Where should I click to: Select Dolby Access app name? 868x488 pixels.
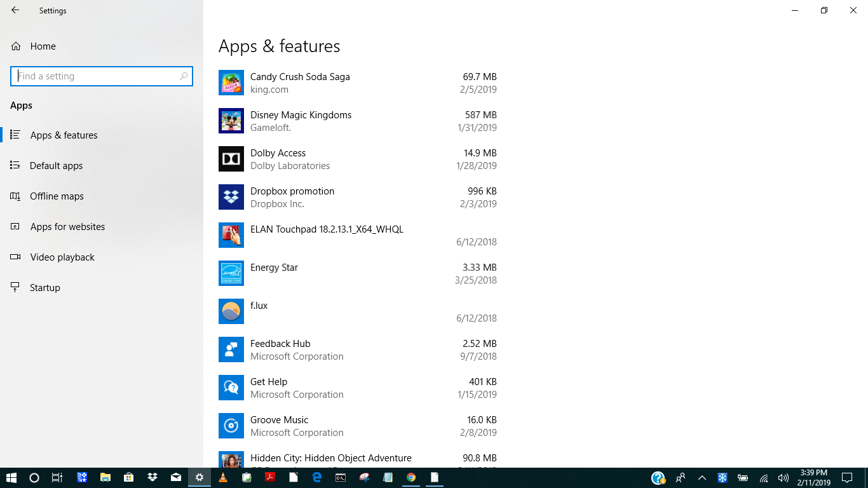pyautogui.click(x=278, y=153)
